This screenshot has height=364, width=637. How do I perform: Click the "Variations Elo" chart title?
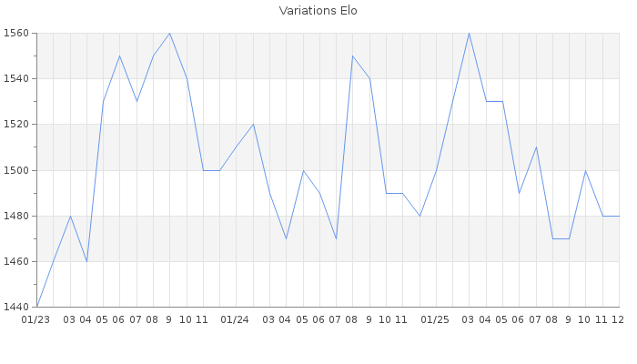318,11
